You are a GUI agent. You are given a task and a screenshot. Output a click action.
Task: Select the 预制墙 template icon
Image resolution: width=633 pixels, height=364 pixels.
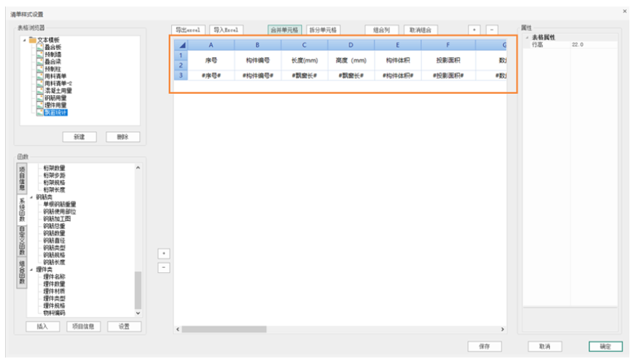click(x=39, y=54)
